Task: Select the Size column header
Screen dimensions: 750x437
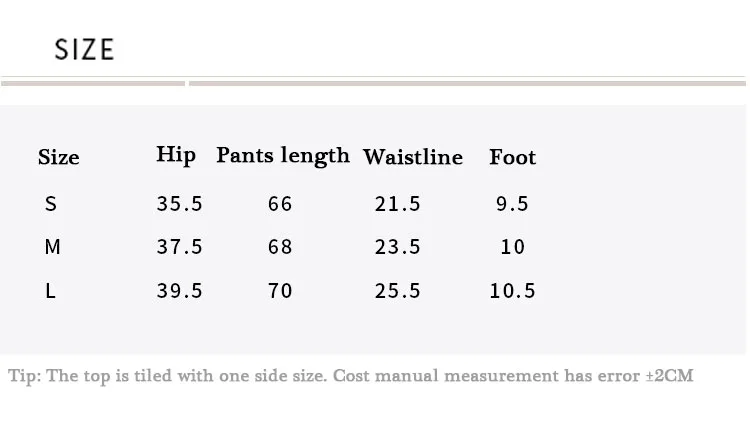Action: tap(59, 157)
